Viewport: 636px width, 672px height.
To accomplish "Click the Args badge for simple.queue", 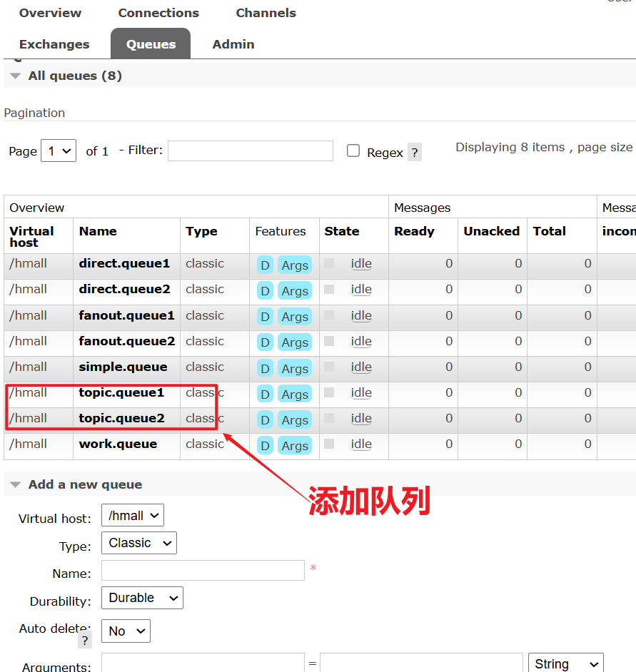I will click(x=294, y=369).
